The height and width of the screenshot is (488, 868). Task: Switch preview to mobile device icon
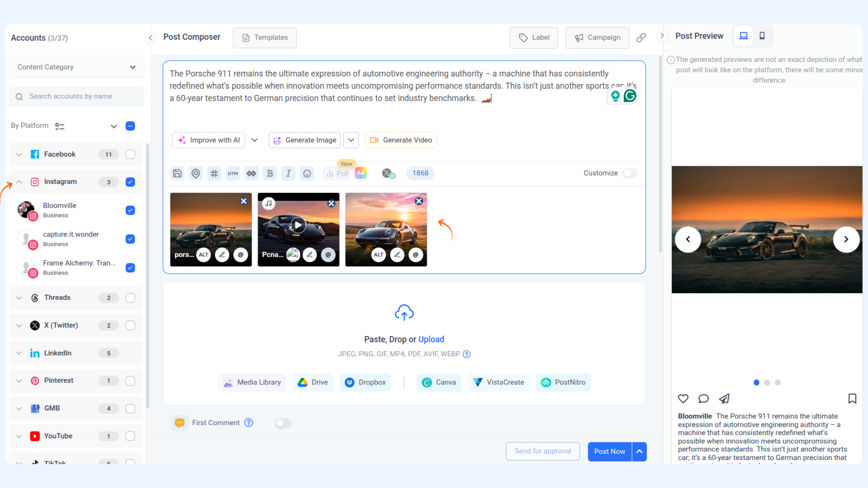coord(762,36)
